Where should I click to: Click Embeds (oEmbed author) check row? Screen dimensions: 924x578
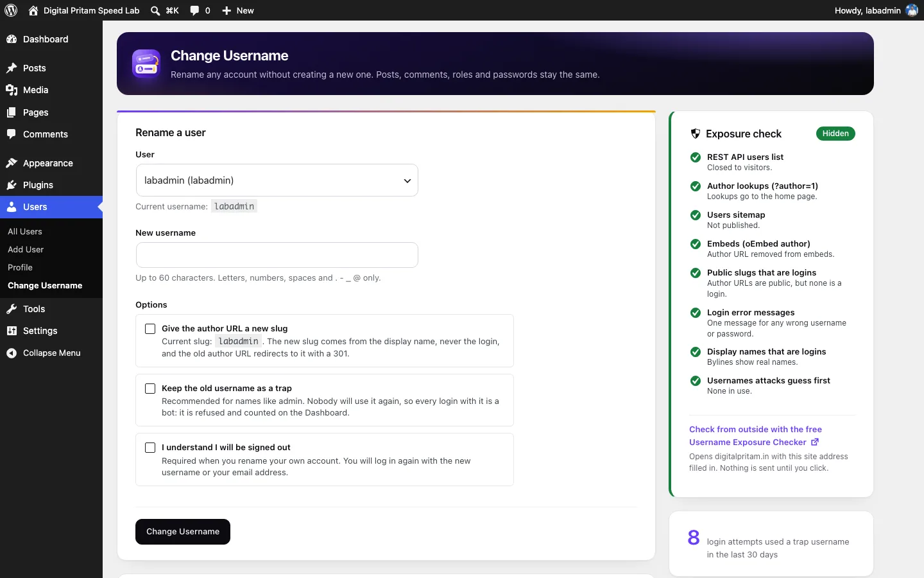tap(772, 249)
